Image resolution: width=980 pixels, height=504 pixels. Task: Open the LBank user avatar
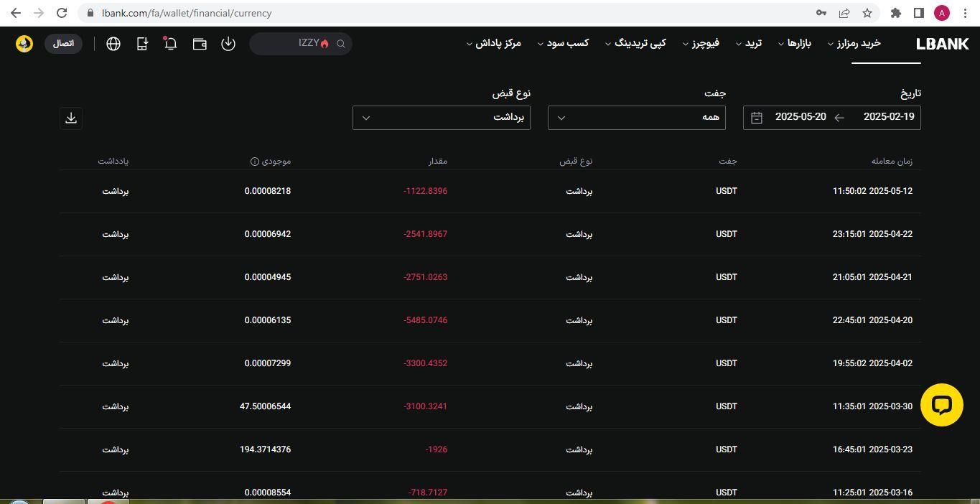coord(24,44)
